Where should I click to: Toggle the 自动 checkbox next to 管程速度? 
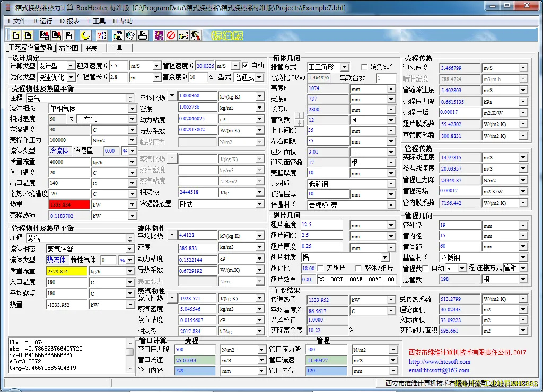tap(245, 66)
